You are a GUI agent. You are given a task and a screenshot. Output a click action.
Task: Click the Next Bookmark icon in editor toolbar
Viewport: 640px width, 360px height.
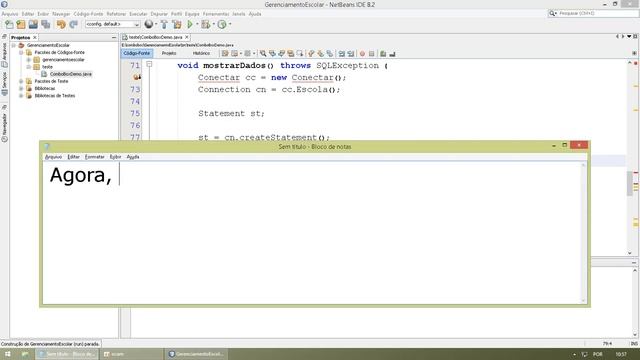(x=320, y=53)
